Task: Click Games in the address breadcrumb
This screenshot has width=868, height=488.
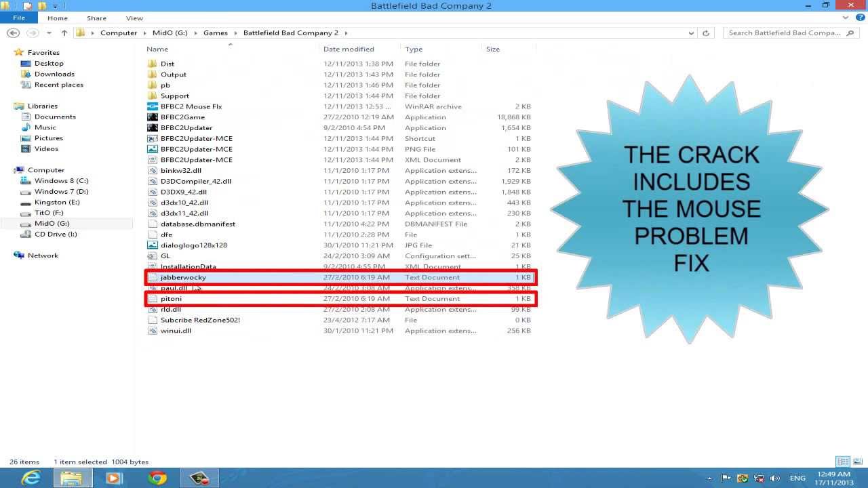Action: pos(216,33)
